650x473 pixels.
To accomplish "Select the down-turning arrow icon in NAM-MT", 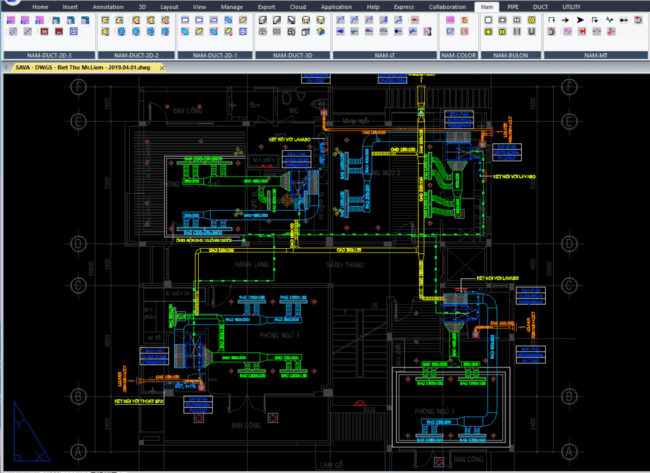I will point(594,20).
